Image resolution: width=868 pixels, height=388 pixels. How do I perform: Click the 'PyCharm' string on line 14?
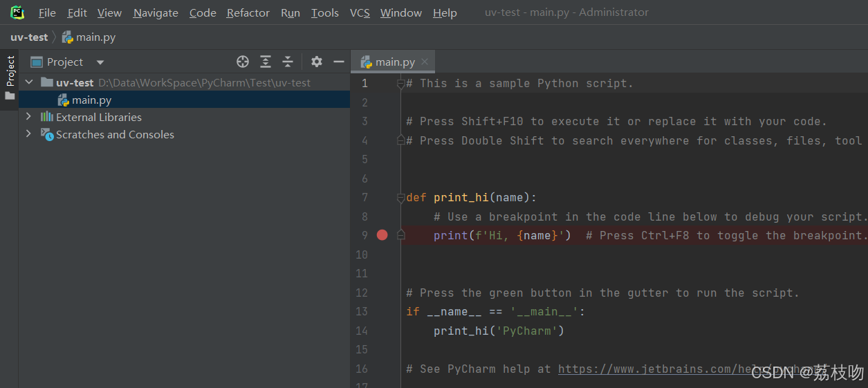point(527,331)
